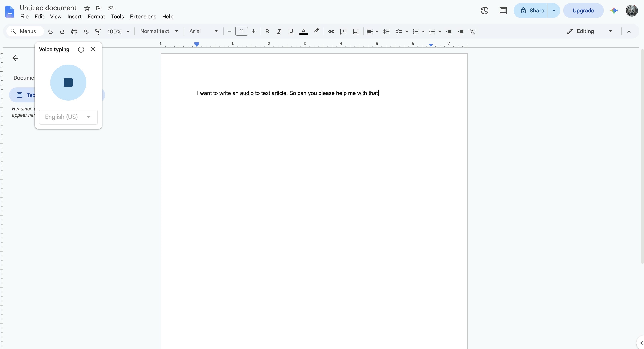The height and width of the screenshot is (349, 644).
Task: Add a comment from toolbar
Action: pyautogui.click(x=343, y=32)
